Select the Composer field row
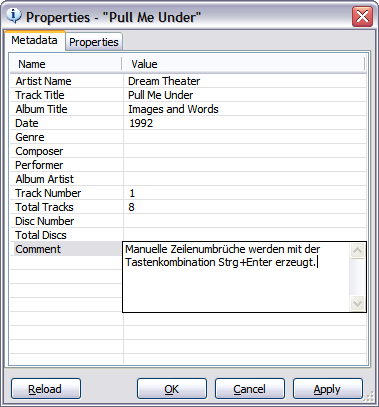 [188, 151]
